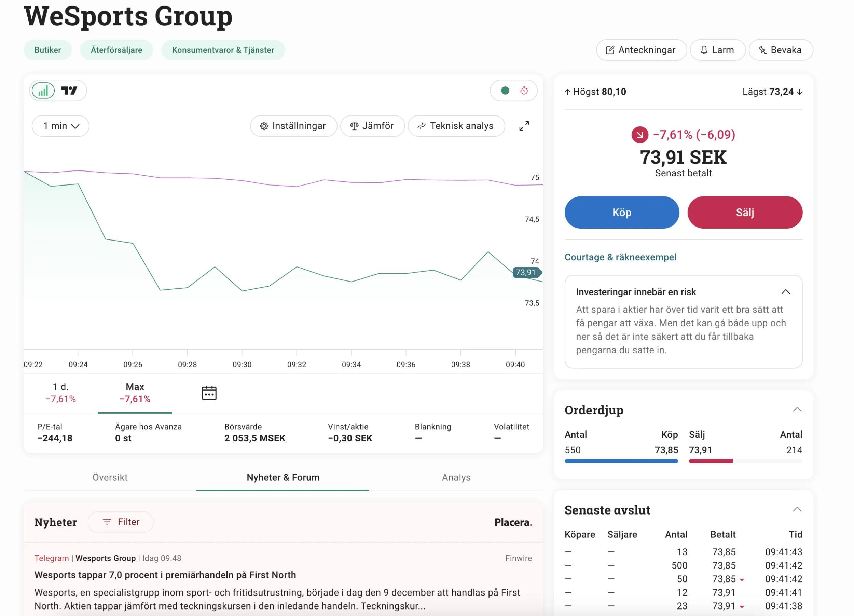Select the Butiker tag
The image size is (854, 616).
[x=48, y=50]
